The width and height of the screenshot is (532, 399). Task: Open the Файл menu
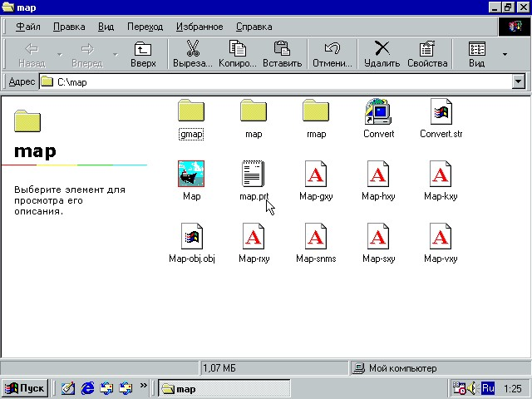point(27,27)
